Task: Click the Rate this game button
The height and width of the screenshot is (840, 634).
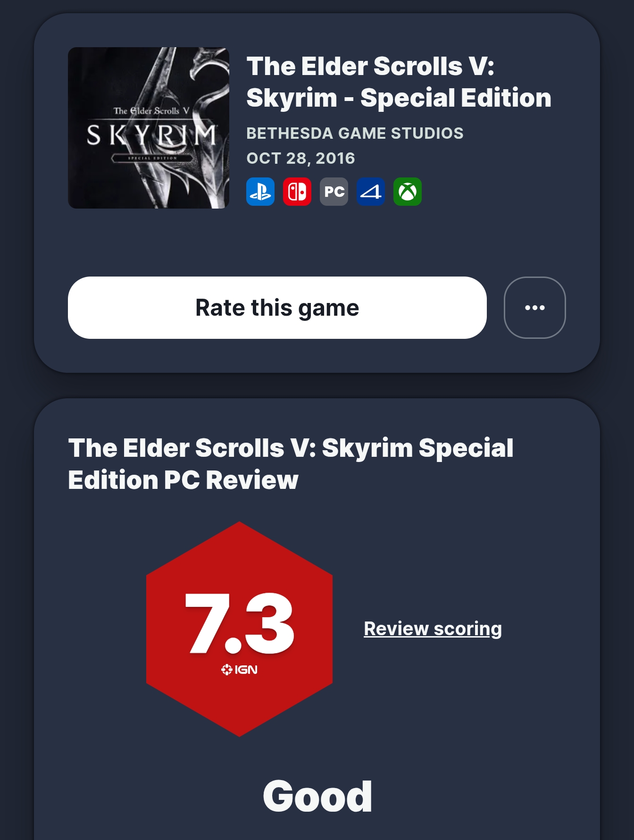Action: (x=277, y=308)
